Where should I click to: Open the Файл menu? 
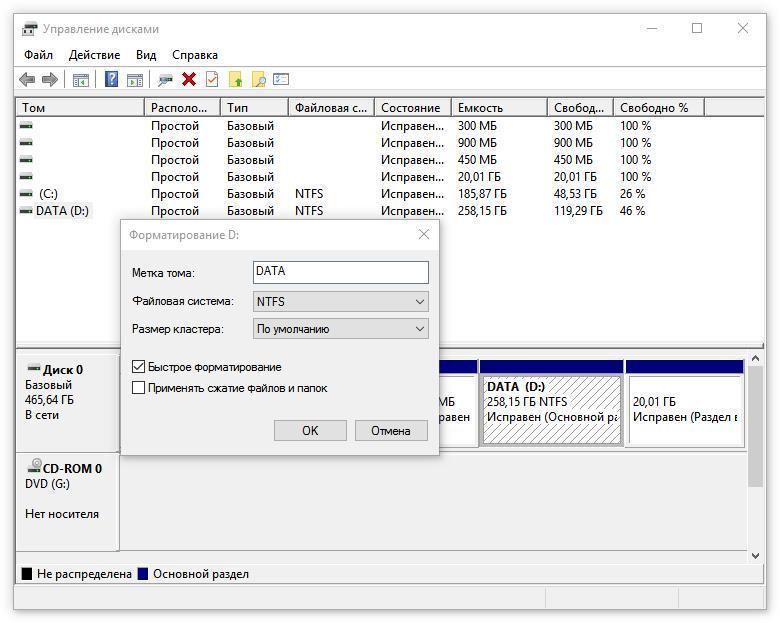pos(38,55)
